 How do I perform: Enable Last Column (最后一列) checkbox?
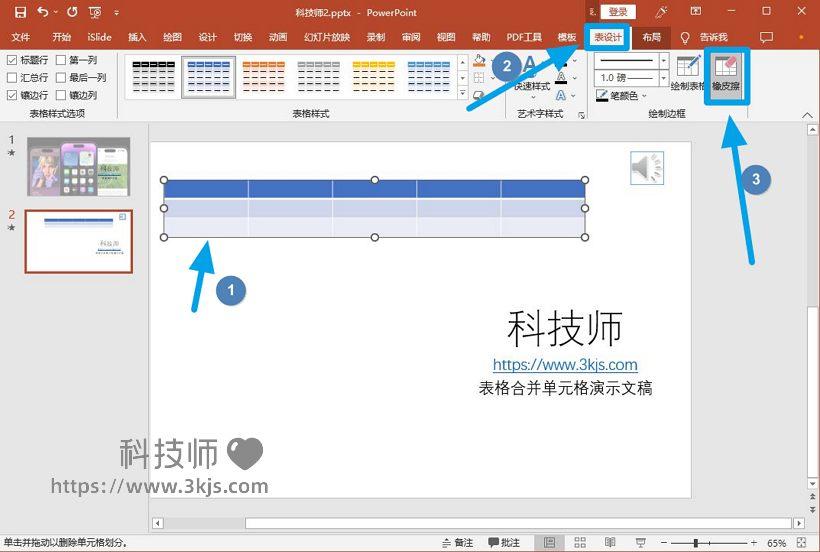click(61, 77)
